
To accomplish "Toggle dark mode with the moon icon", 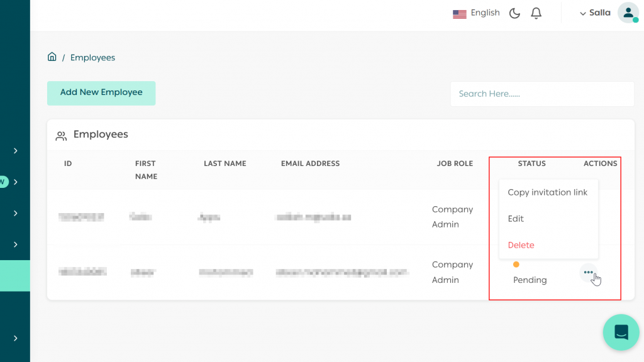I will coord(514,13).
